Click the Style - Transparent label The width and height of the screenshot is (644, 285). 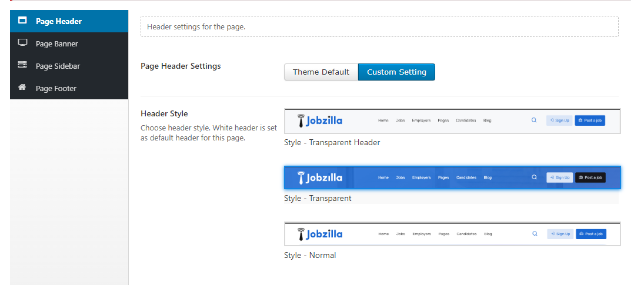[x=318, y=198]
